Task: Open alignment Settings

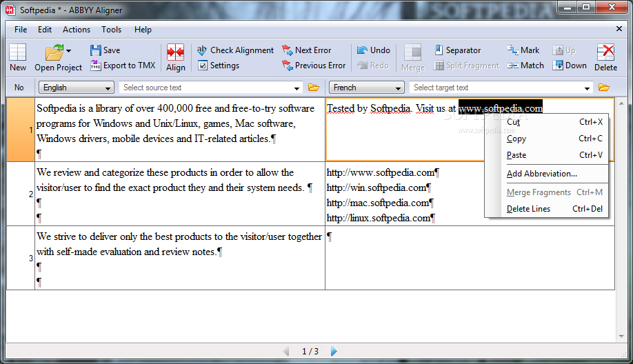Action: click(x=219, y=65)
